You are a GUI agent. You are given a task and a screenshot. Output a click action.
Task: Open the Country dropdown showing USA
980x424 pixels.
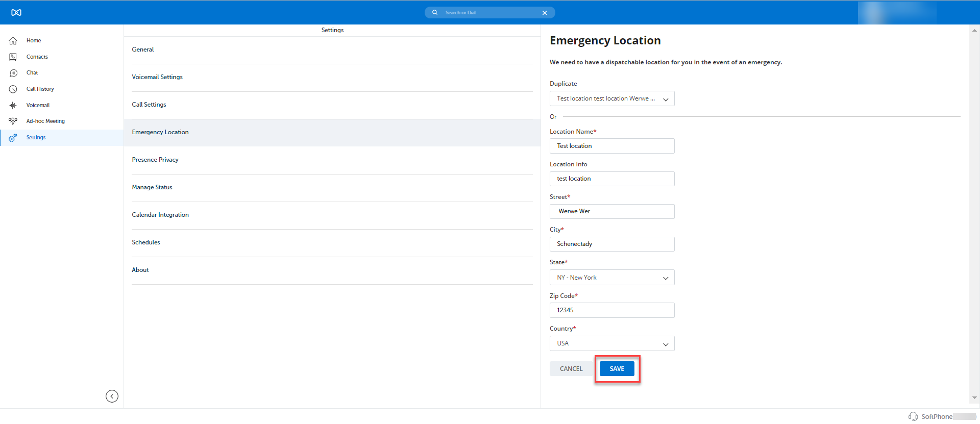tap(611, 343)
